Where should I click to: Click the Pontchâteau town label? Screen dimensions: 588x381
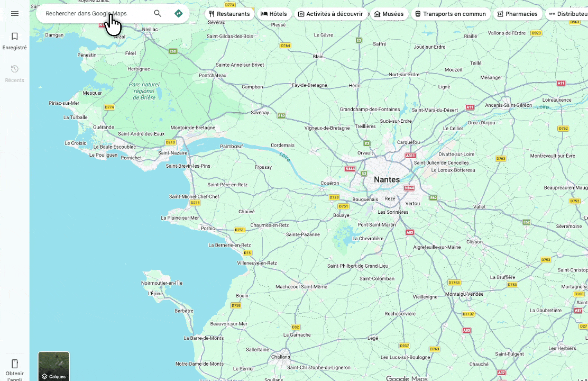point(213,76)
